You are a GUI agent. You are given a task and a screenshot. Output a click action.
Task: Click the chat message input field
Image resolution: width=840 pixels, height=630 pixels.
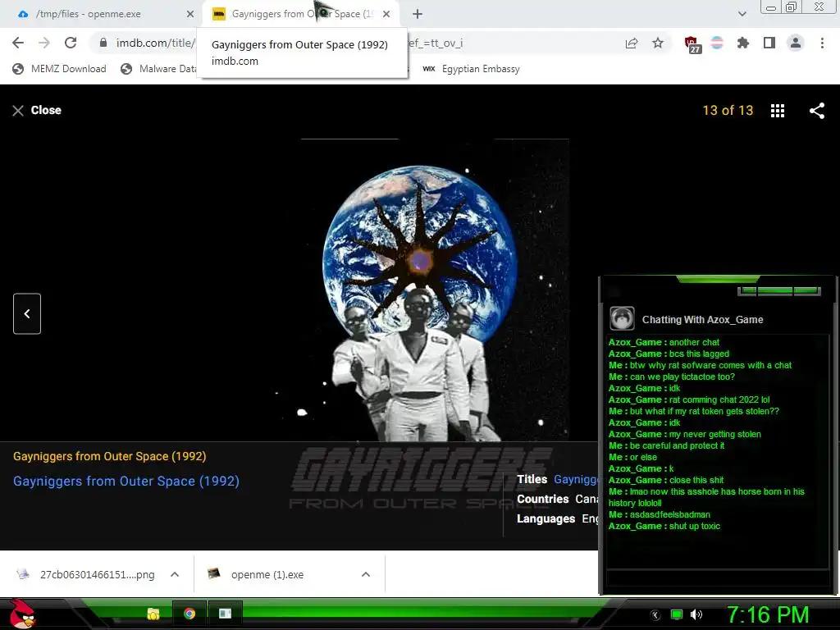718,578
